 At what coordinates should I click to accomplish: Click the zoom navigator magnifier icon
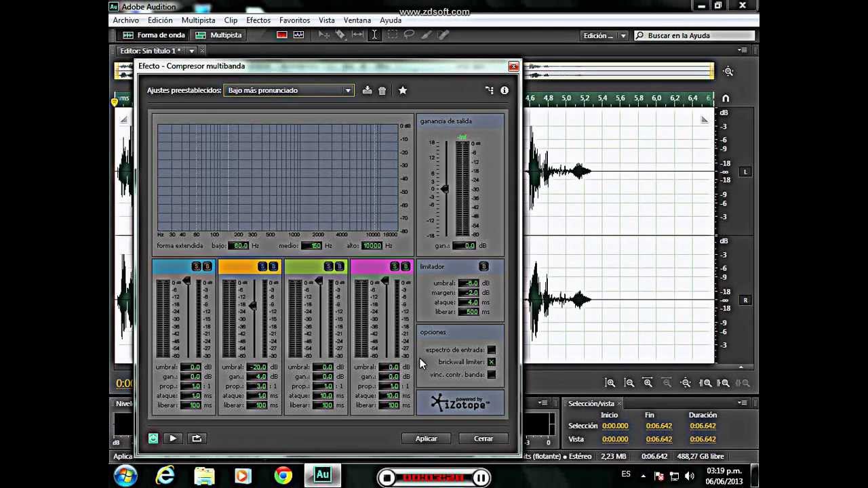(x=728, y=71)
